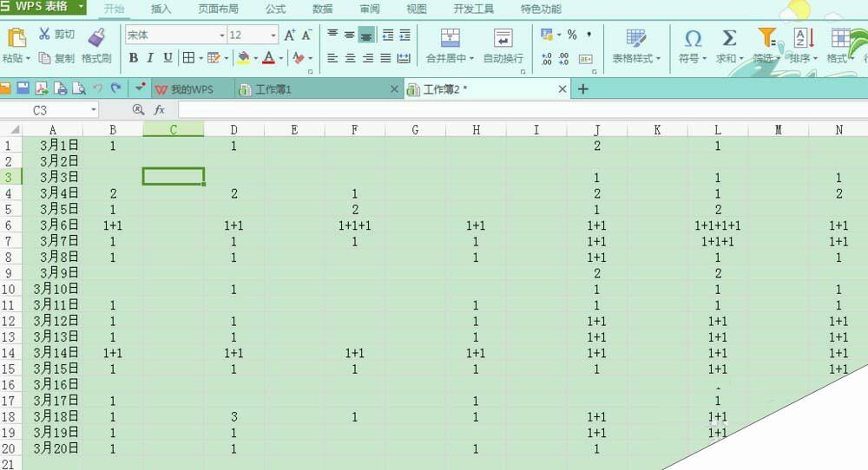The image size is (868, 470).
Task: Align cell content to top
Action: coord(332,35)
